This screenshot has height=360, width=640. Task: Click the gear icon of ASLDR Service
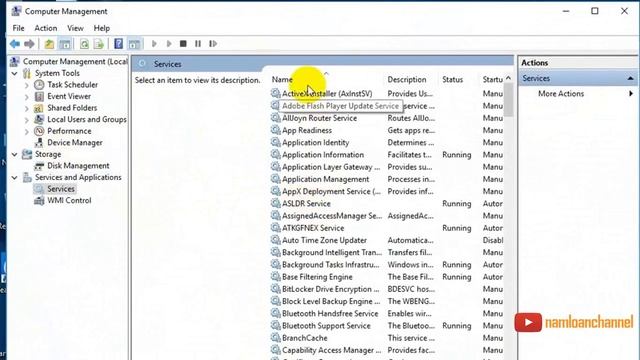tap(276, 203)
